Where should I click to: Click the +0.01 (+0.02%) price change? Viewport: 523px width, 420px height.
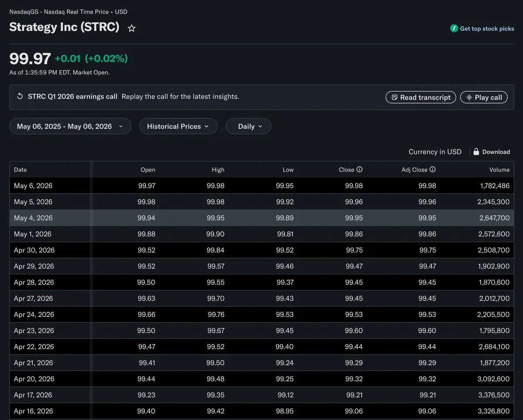click(x=92, y=58)
